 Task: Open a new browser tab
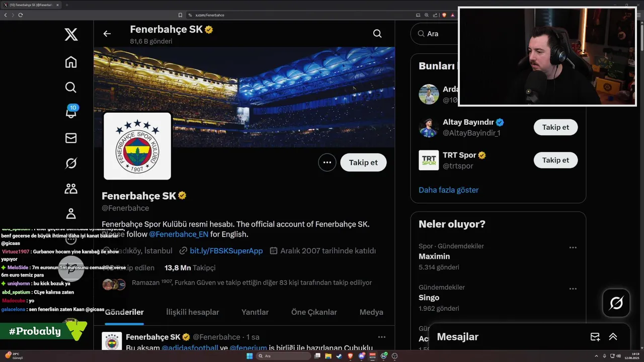pos(67,5)
